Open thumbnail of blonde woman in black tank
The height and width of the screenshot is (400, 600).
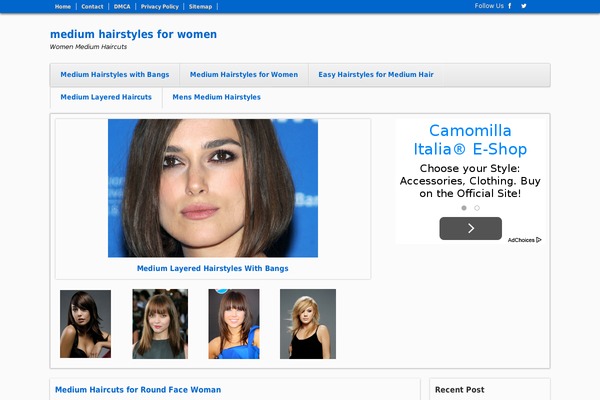point(308,324)
